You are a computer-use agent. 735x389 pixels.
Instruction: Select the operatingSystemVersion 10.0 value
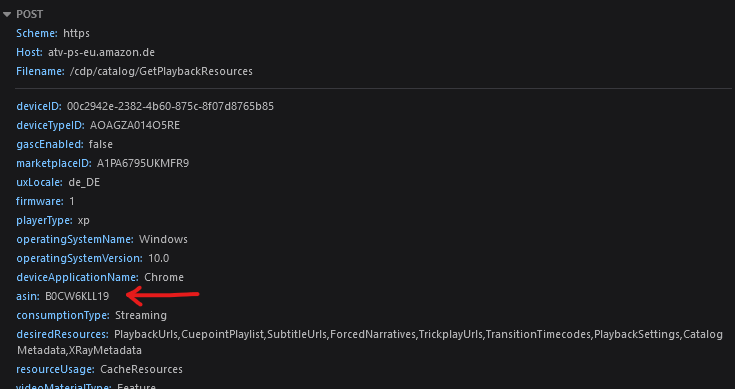tap(159, 258)
